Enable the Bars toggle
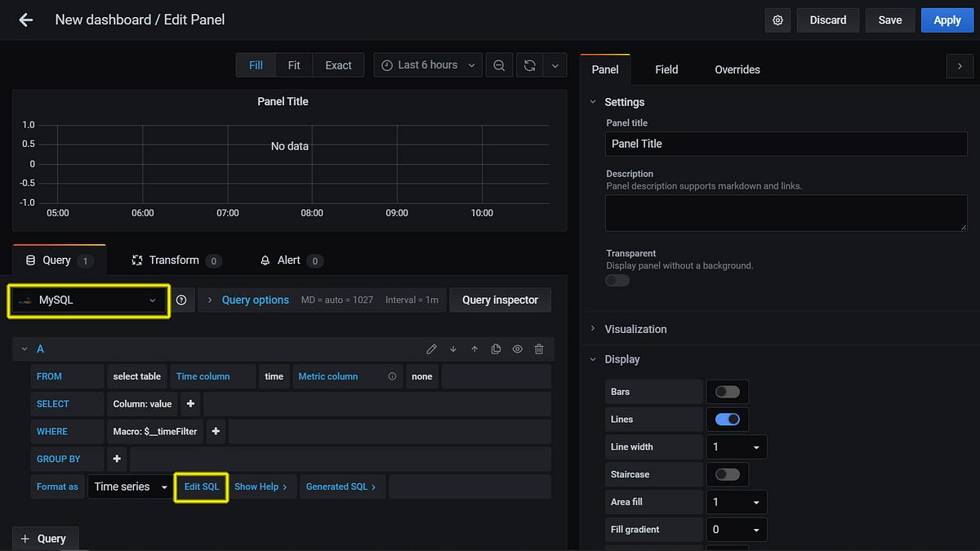This screenshot has height=551, width=980. pos(727,392)
